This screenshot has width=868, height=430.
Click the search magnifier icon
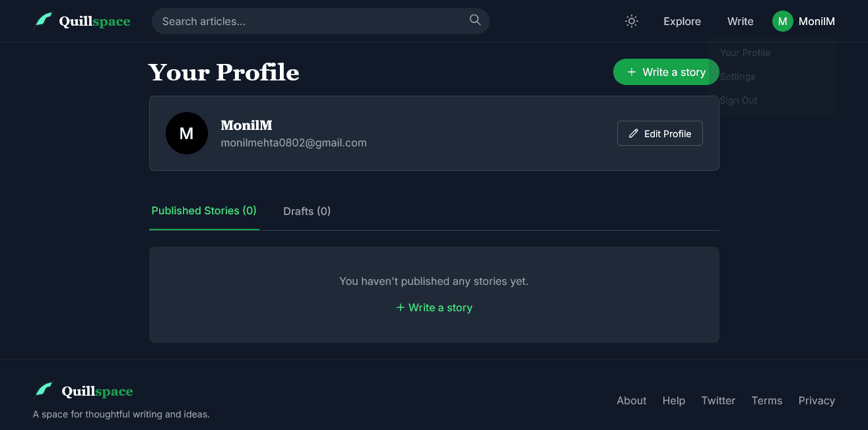pyautogui.click(x=475, y=20)
